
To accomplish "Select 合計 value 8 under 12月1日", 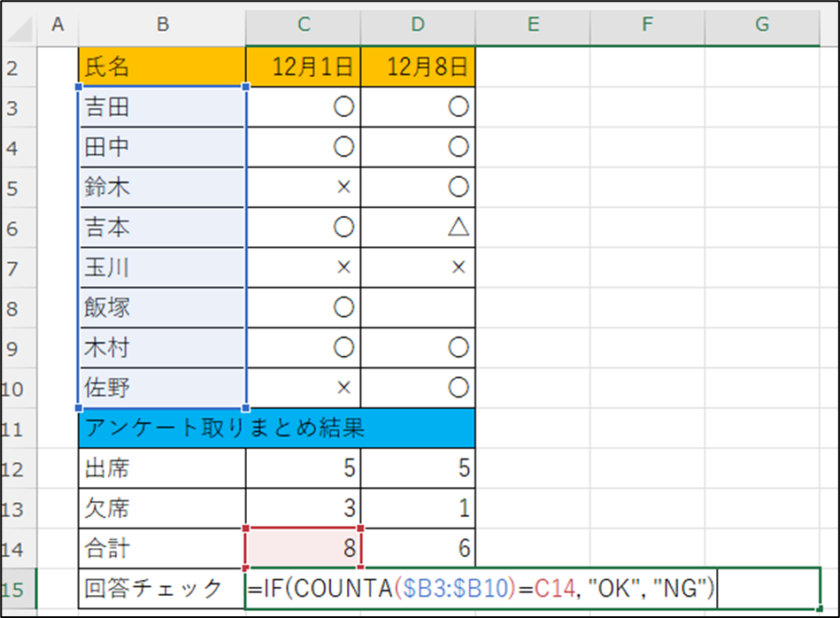I will point(304,548).
